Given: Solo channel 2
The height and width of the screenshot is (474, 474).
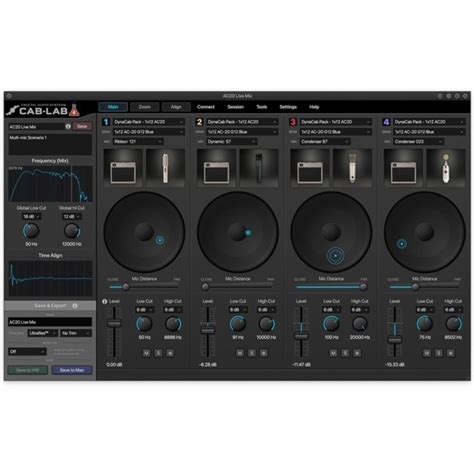Looking at the screenshot, I should click(x=252, y=353).
